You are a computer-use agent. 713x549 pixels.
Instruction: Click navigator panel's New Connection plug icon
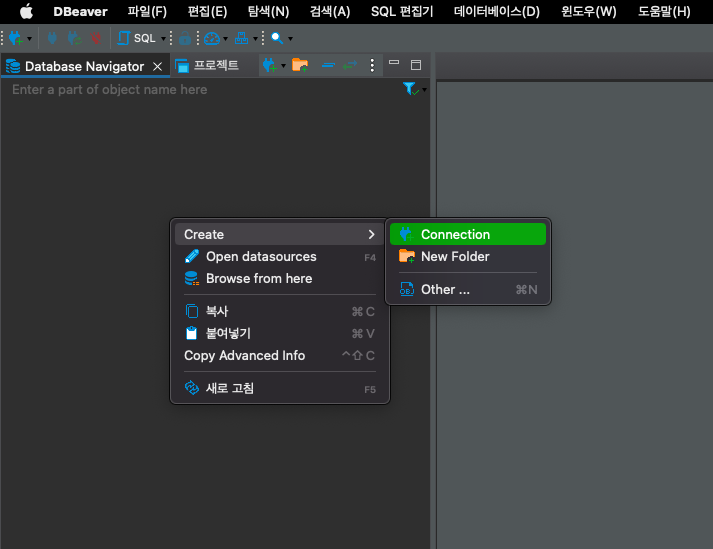click(x=270, y=65)
